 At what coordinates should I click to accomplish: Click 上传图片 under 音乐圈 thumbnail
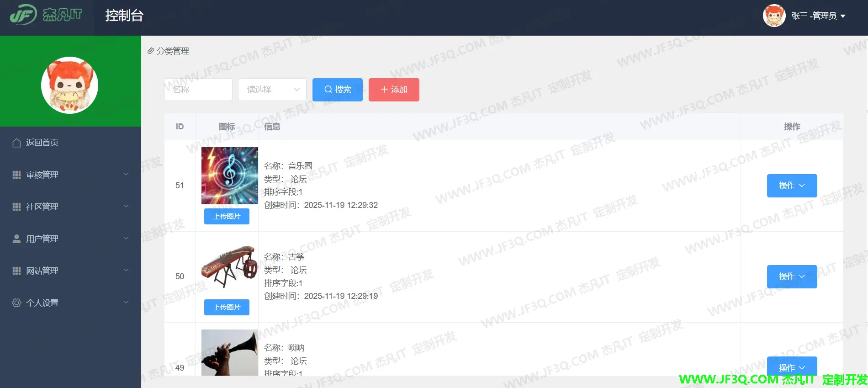(x=227, y=216)
